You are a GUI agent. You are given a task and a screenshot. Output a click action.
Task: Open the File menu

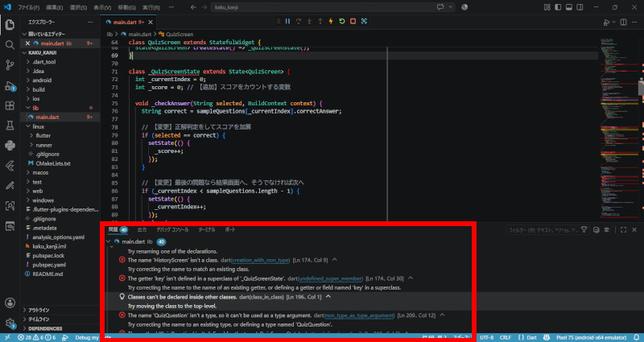pyautogui.click(x=28, y=7)
